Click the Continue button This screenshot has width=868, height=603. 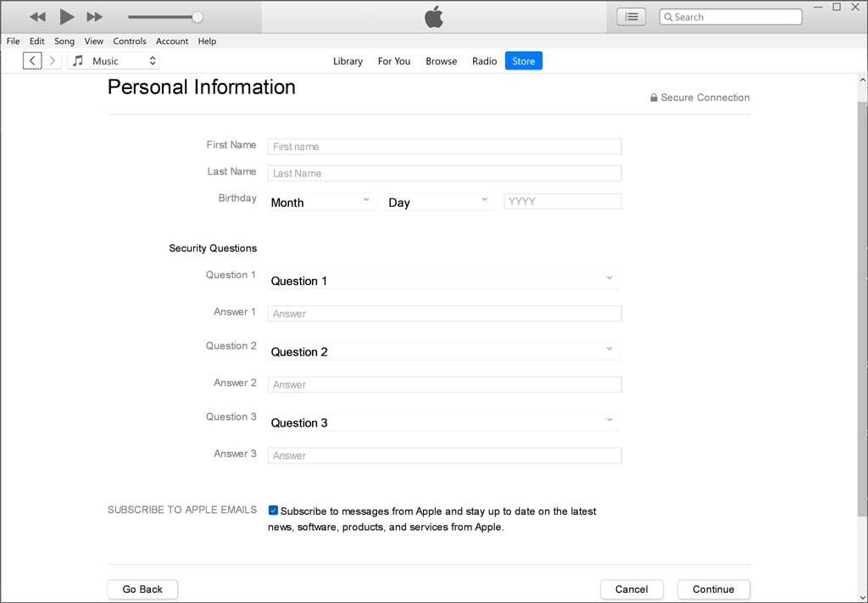(714, 589)
